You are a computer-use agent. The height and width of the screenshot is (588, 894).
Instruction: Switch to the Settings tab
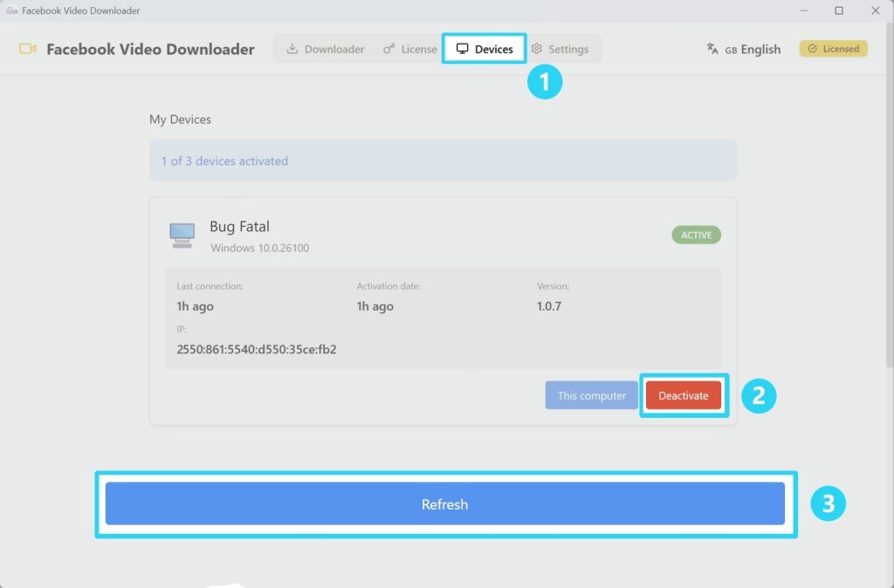click(562, 49)
